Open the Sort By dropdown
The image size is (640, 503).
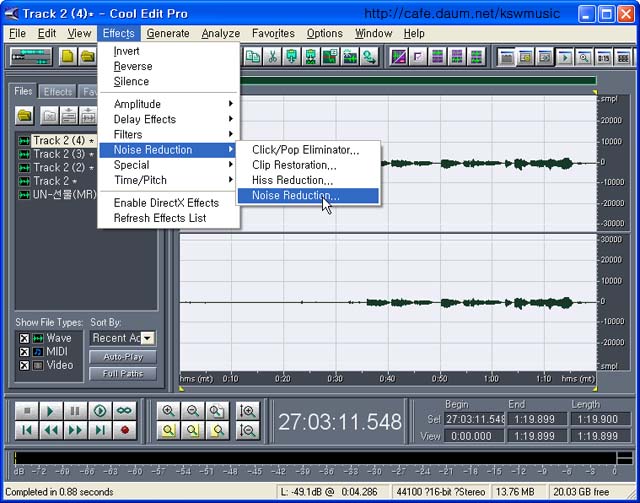tap(147, 338)
